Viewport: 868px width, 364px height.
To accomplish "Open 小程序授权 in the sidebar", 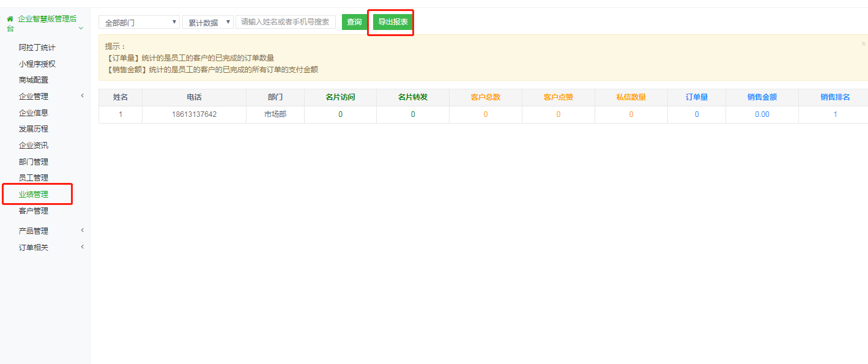I will coord(37,64).
